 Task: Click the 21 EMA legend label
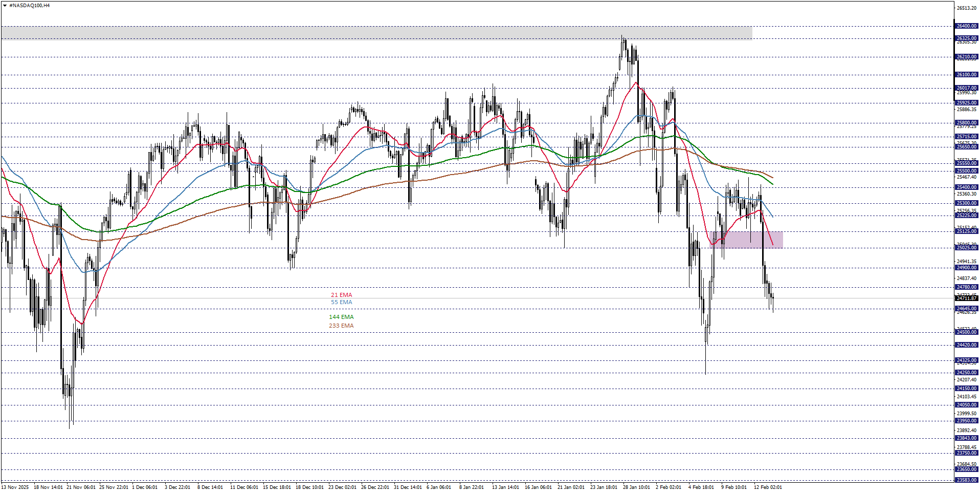(342, 295)
